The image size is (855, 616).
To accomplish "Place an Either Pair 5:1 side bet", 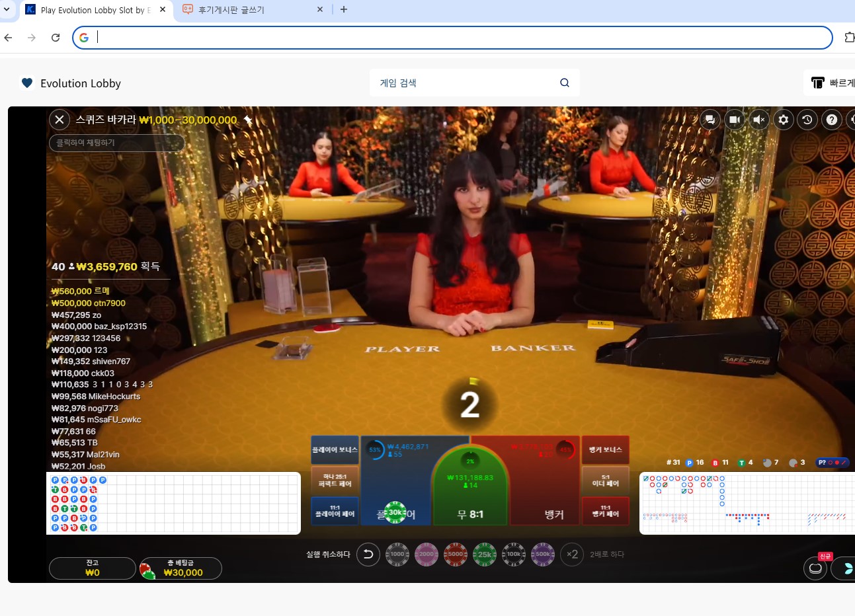I will (606, 480).
